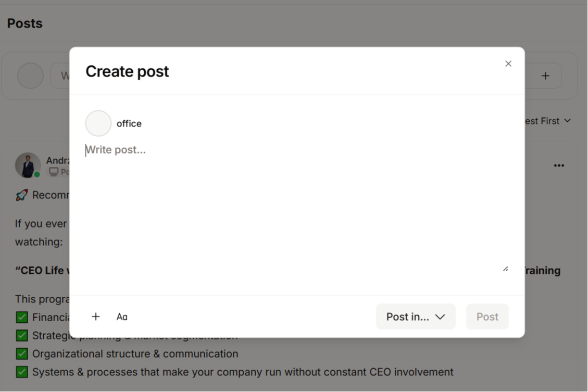Click the monitor icon below Andrz's name
The width and height of the screenshot is (588, 392).
tap(53, 172)
